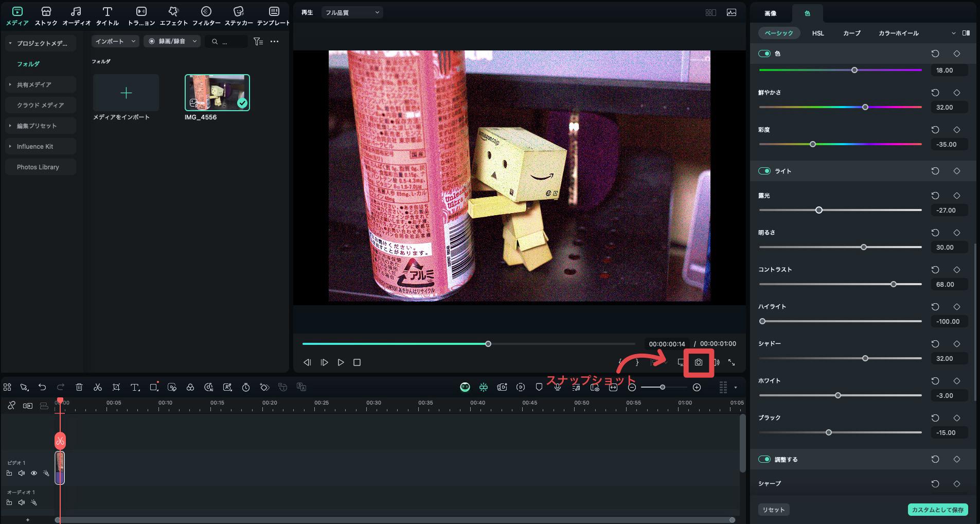Click the layout grid icon in timeline toolbar
The height and width of the screenshot is (524, 980).
[x=7, y=387]
